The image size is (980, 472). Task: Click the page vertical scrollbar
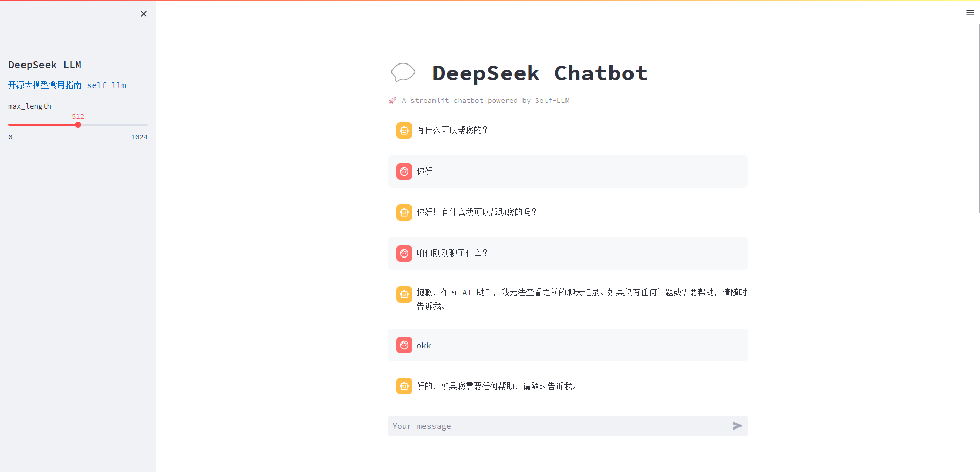coord(979,118)
